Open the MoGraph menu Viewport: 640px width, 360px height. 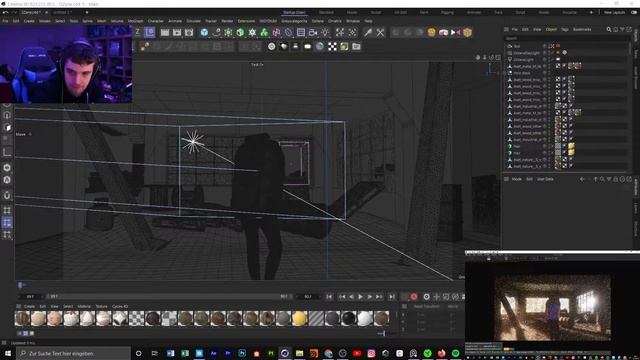pos(136,21)
